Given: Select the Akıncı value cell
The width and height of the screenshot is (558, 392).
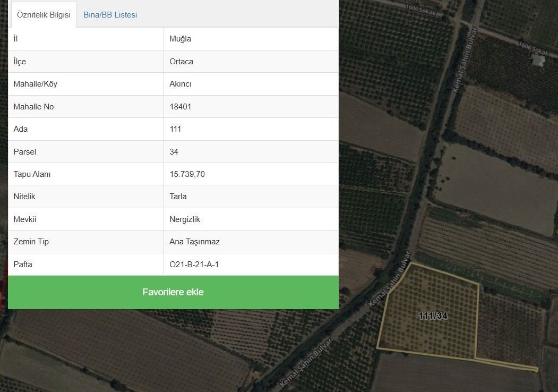Looking at the screenshot, I should pos(251,84).
